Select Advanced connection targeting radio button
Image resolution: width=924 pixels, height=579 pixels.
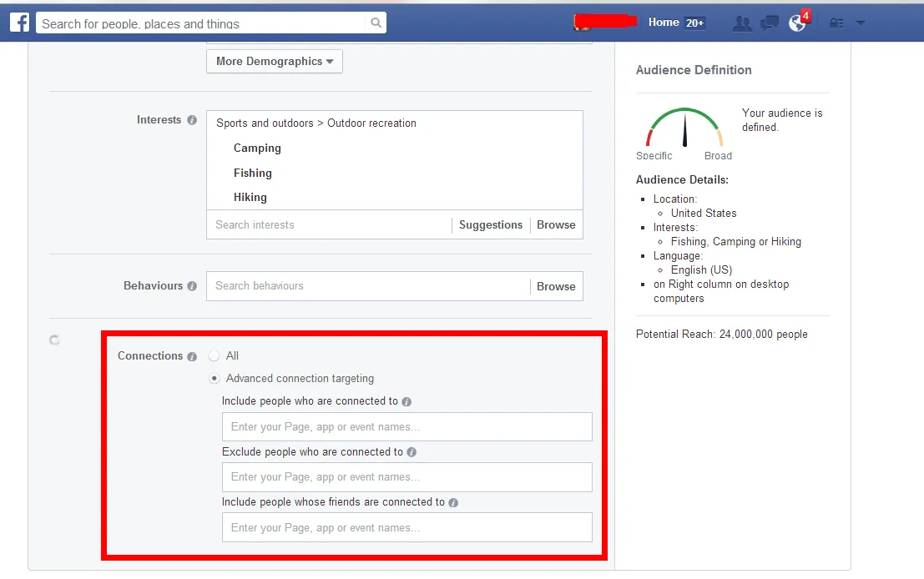tap(214, 378)
